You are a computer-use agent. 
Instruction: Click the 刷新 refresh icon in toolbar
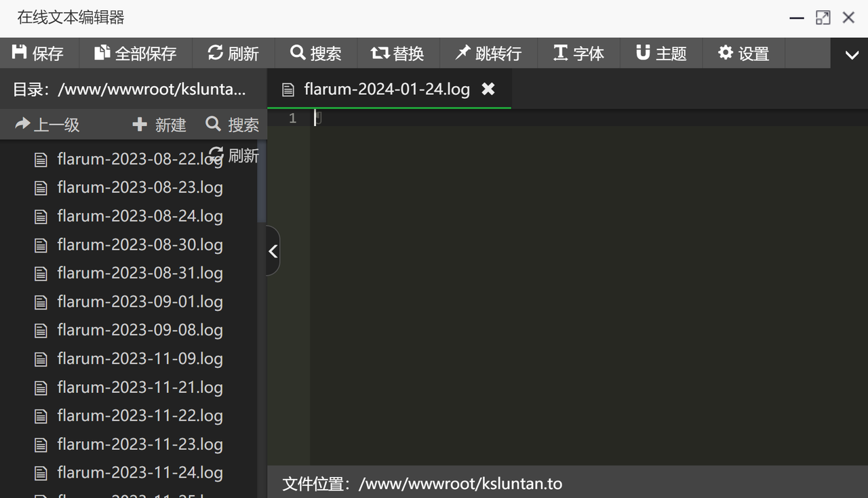click(216, 53)
